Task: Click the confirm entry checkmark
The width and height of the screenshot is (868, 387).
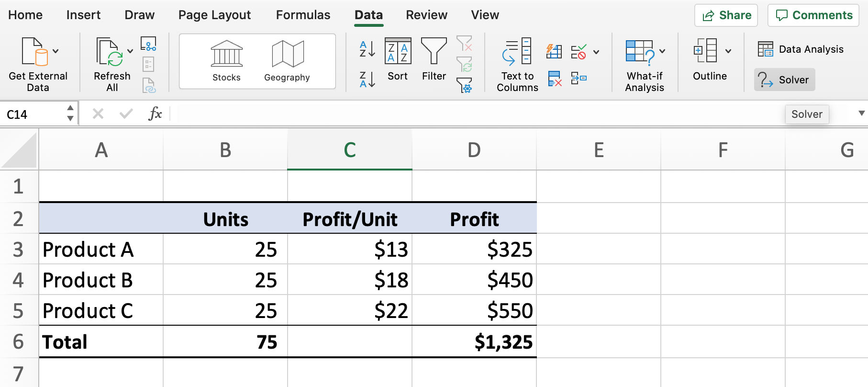Action: [x=126, y=114]
